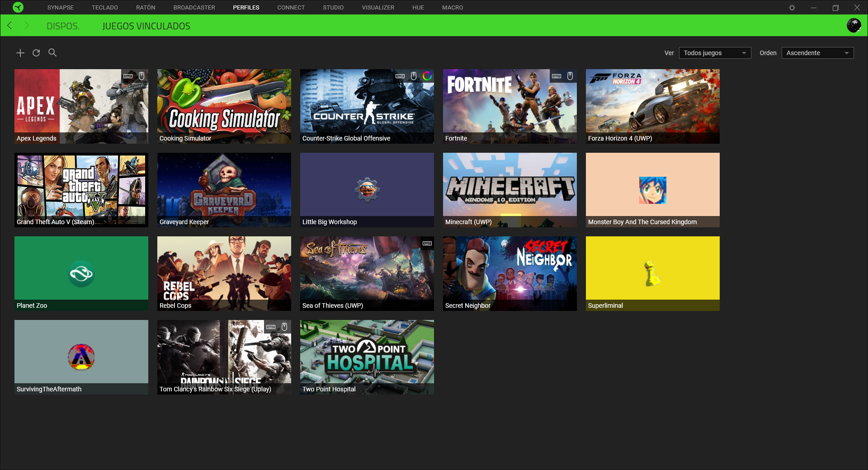The height and width of the screenshot is (470, 868).
Task: Open the STUDIO tab
Action: [333, 8]
